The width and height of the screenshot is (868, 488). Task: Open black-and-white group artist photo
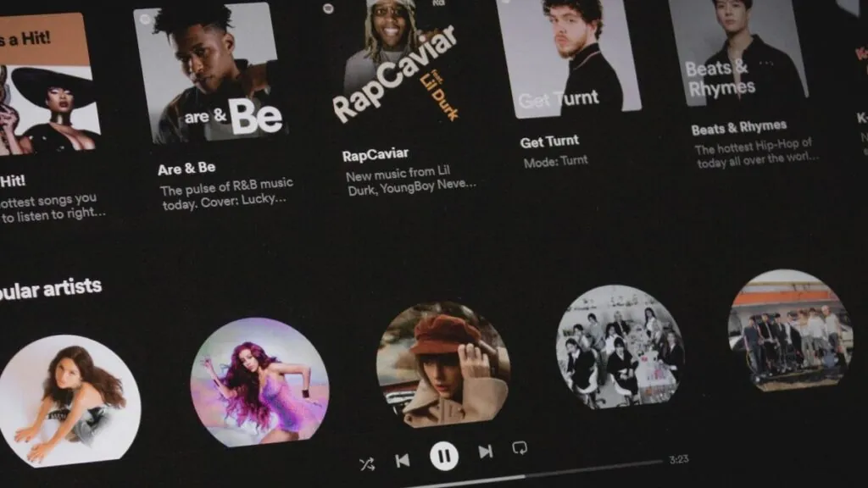(620, 347)
